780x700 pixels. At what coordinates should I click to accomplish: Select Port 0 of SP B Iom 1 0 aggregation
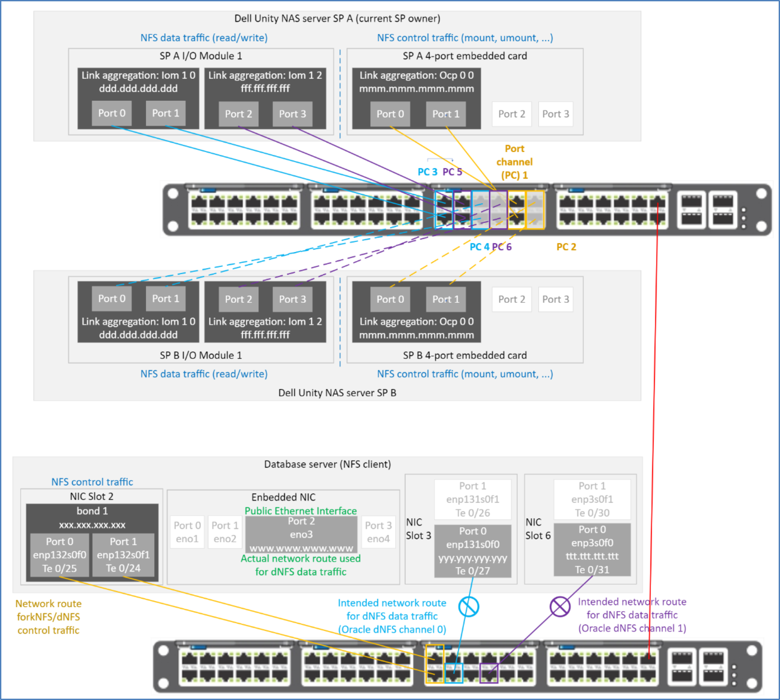(111, 299)
